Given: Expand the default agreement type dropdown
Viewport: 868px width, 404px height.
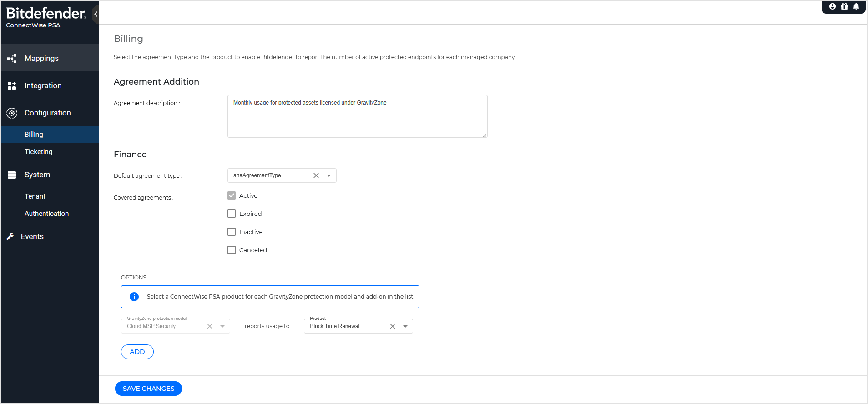Looking at the screenshot, I should (x=329, y=175).
